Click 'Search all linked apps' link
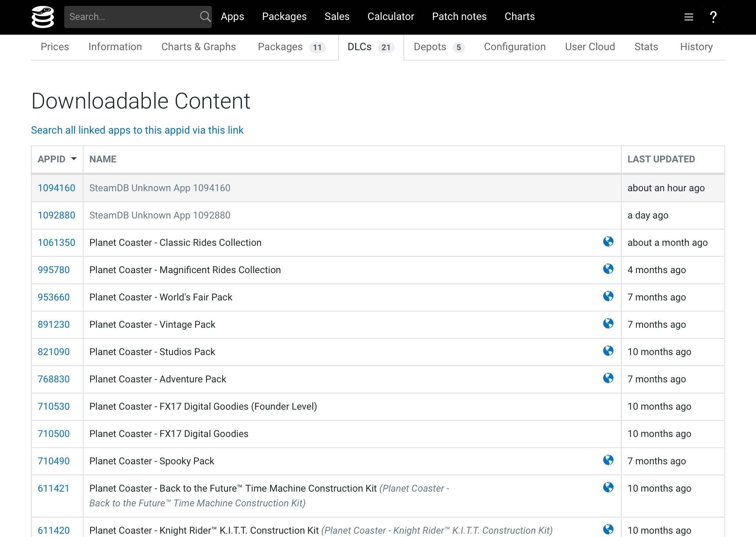This screenshot has height=537, width=756. point(137,130)
